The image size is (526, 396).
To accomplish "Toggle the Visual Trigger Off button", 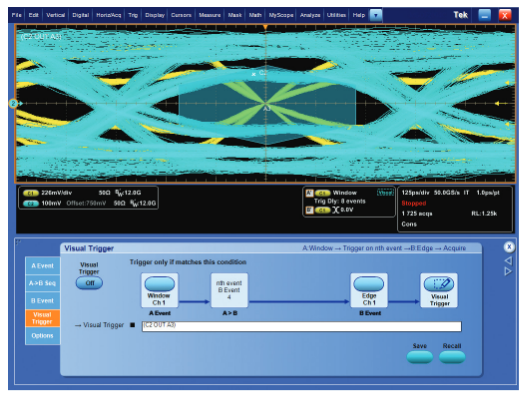I will (x=89, y=283).
